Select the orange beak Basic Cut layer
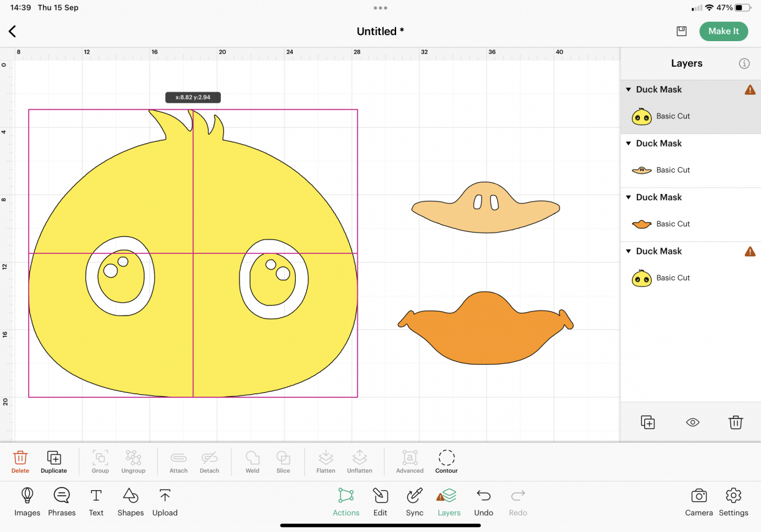Screen dimensions: 761x532 pyautogui.click(x=691, y=224)
